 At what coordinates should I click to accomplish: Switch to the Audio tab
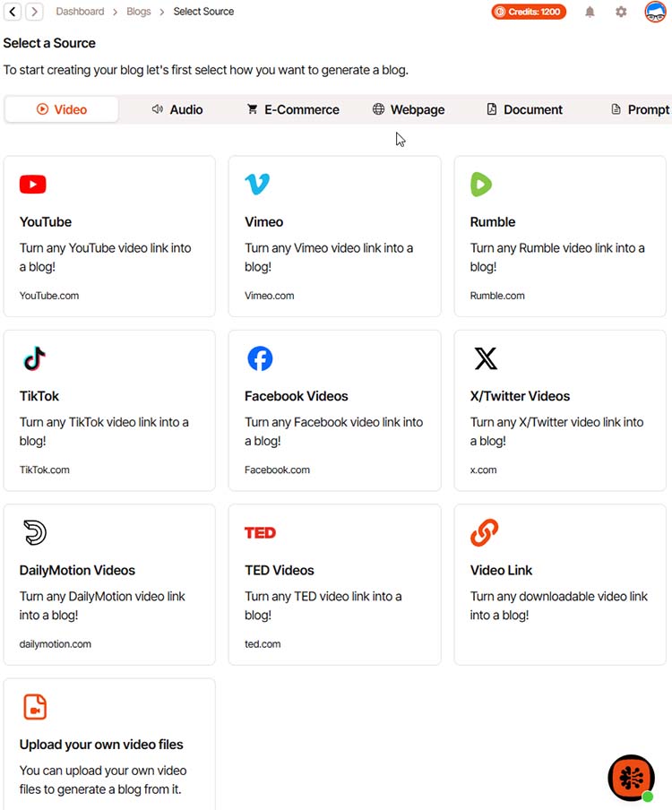click(x=177, y=109)
